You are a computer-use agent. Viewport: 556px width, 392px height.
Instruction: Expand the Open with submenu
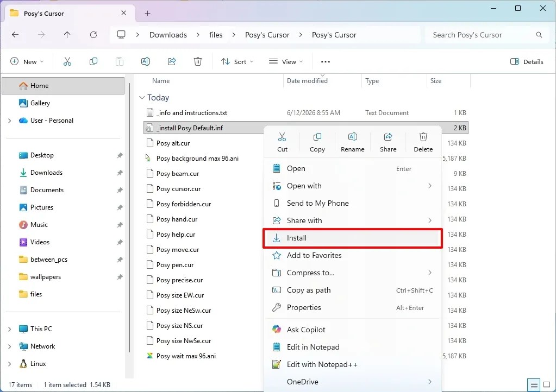[x=430, y=186]
